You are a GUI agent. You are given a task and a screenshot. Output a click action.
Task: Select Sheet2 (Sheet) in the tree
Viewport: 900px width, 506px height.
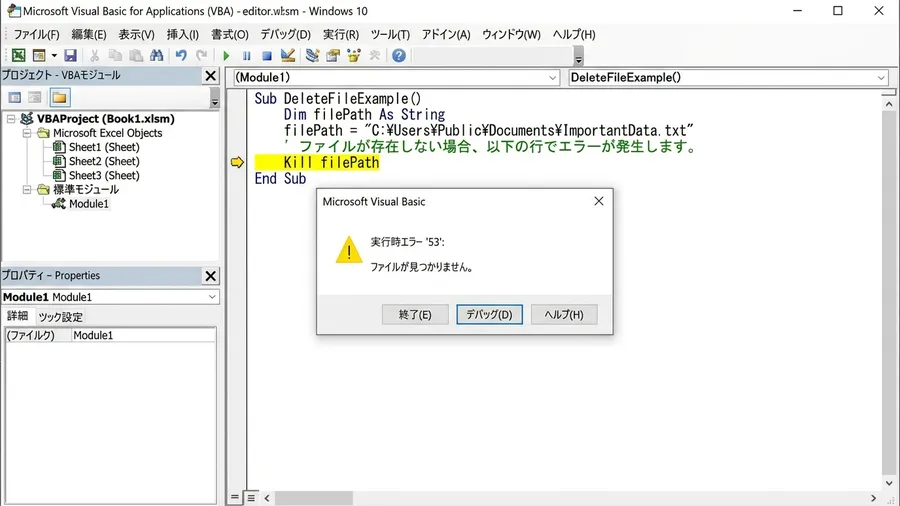coord(104,161)
